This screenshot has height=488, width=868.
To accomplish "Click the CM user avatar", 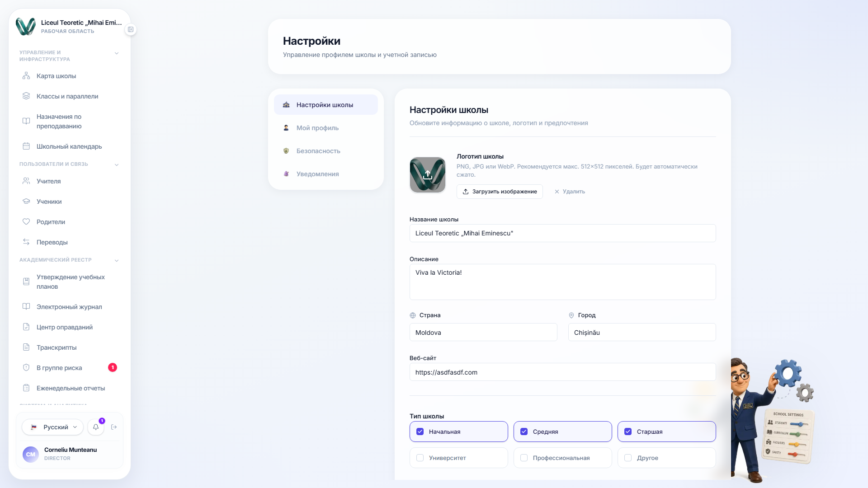I will pos(31,454).
